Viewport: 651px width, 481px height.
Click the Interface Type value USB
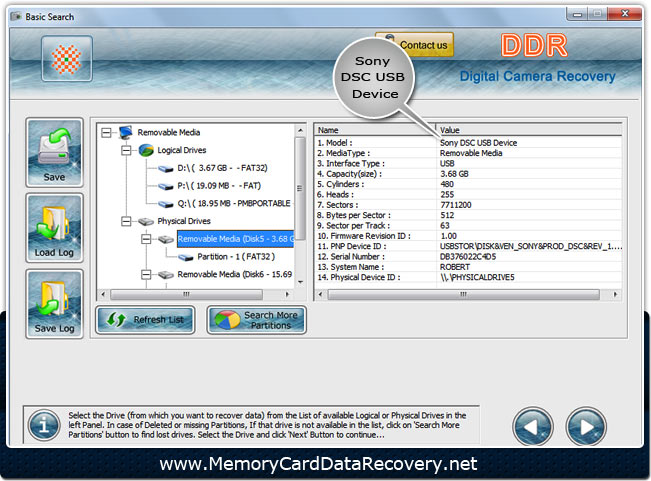447,164
